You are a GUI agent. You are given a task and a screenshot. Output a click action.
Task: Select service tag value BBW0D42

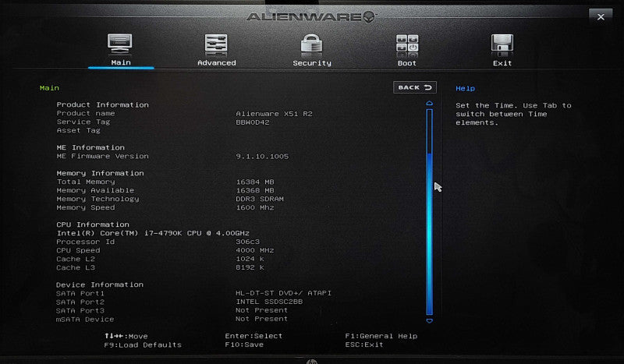pos(253,122)
